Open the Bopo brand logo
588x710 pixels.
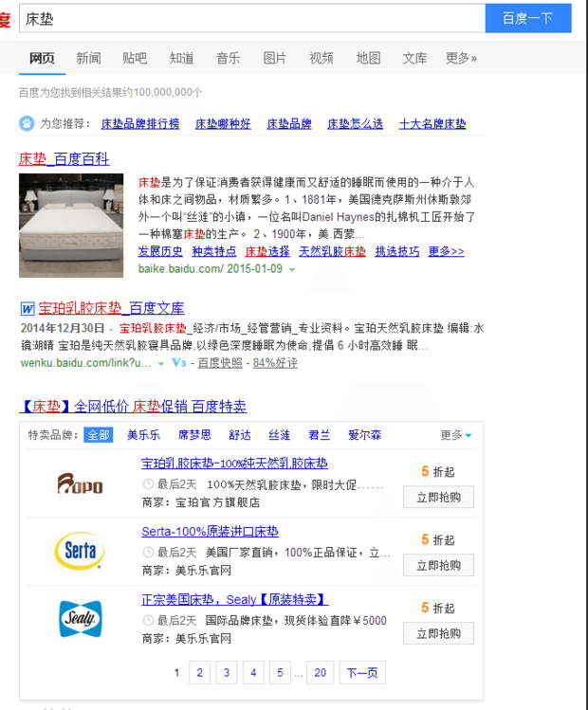81,483
